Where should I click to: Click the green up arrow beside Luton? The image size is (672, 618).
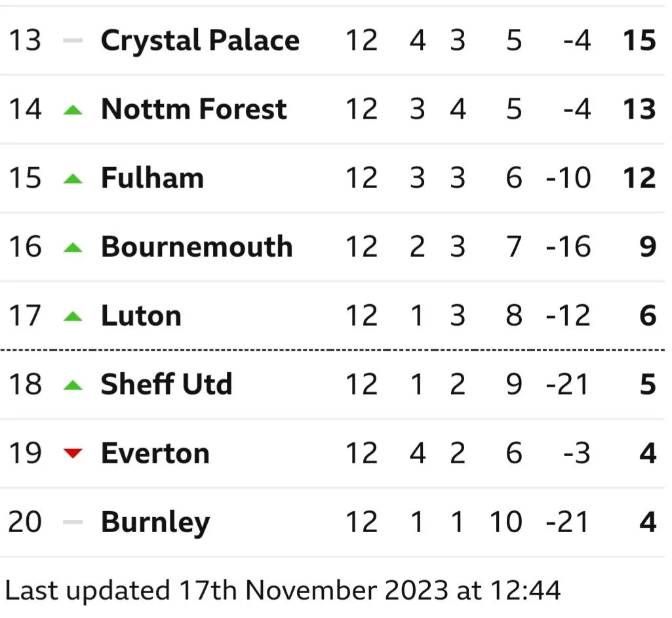pyautogui.click(x=73, y=317)
